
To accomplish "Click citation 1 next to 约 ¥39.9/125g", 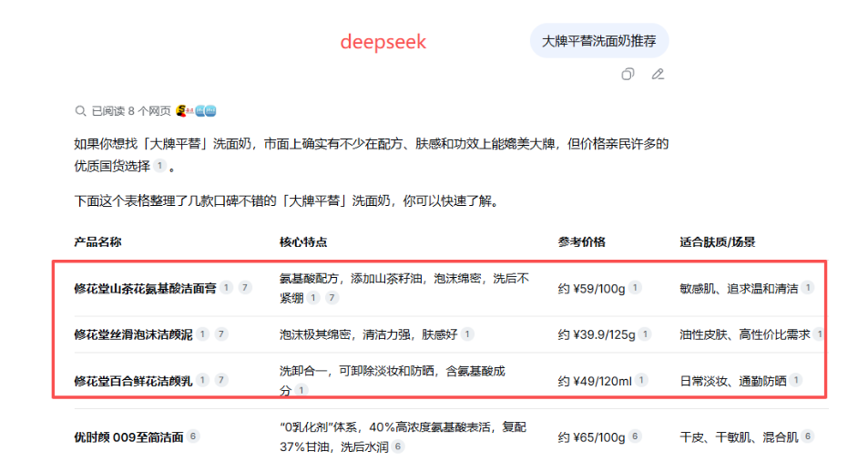I will pyautogui.click(x=645, y=334).
